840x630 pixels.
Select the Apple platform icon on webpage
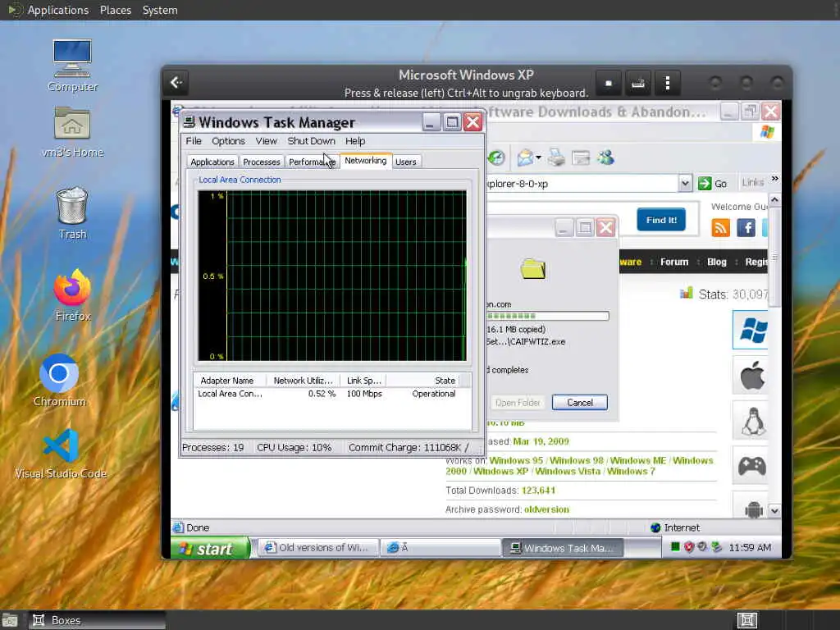click(751, 375)
